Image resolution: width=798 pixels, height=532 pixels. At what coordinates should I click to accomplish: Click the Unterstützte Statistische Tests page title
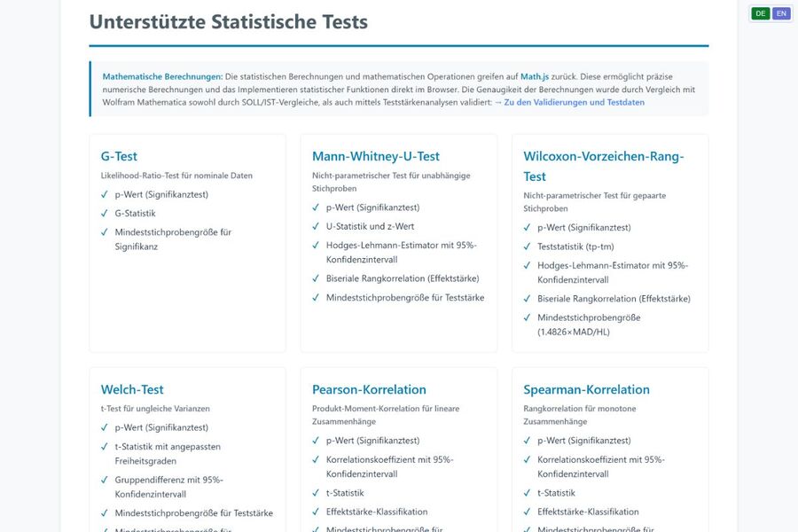(228, 22)
